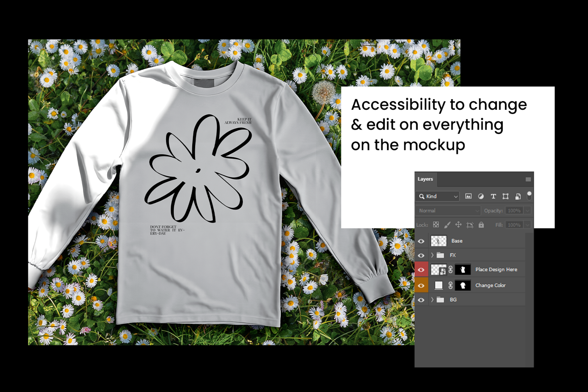
Task: Click the lock all padlock icon
Action: (x=481, y=224)
